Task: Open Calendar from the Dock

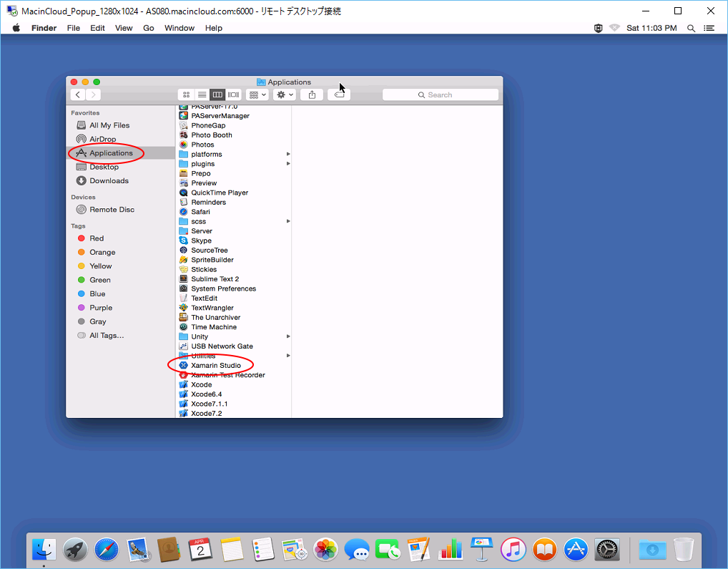Action: [x=200, y=550]
